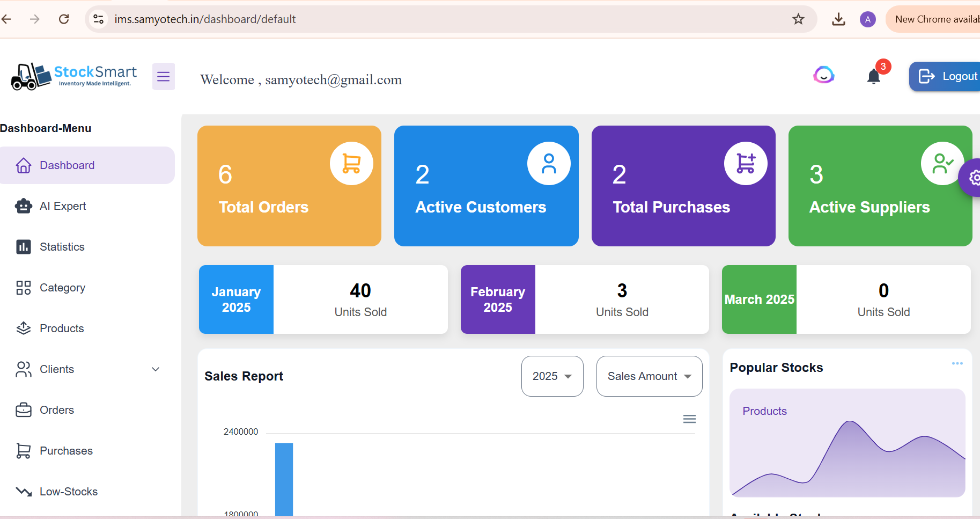Click the Total Purchases cart-plus icon
This screenshot has height=519, width=980.
click(746, 164)
